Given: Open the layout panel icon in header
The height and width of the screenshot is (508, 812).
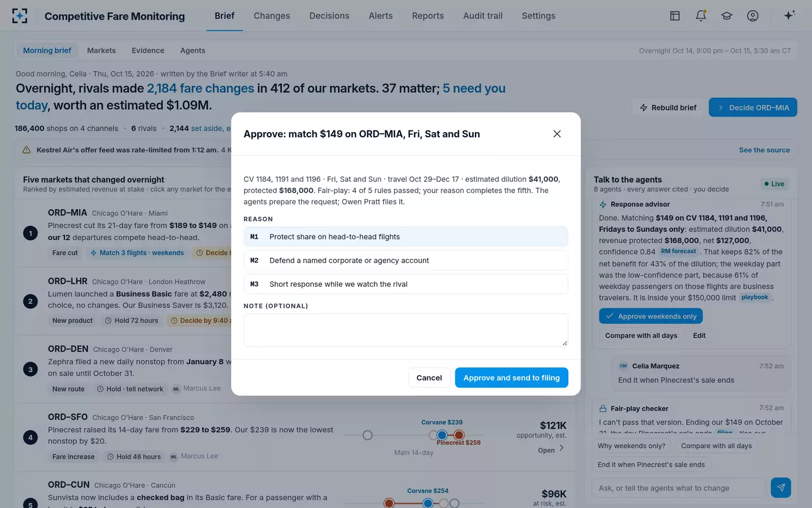Looking at the screenshot, I should tap(675, 16).
